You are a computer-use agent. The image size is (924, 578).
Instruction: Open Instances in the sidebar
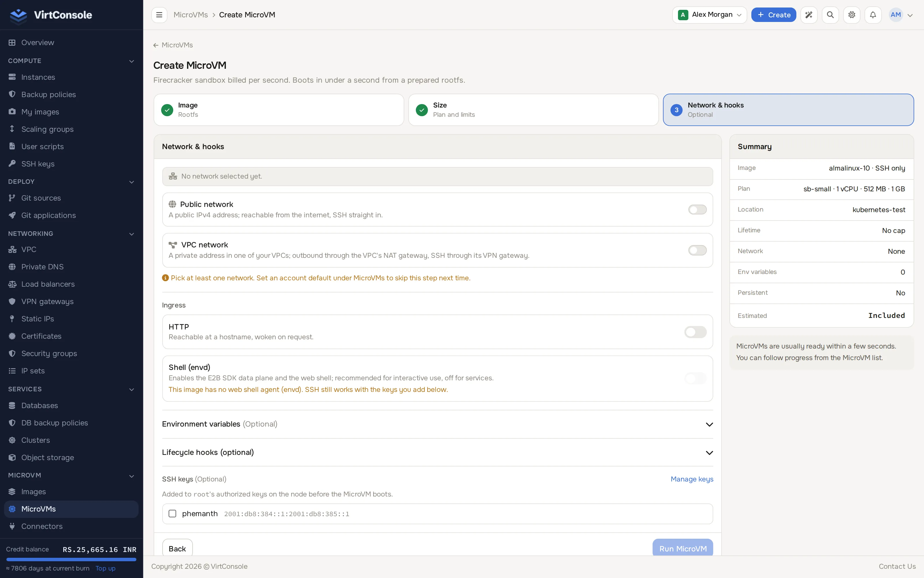coord(71,77)
